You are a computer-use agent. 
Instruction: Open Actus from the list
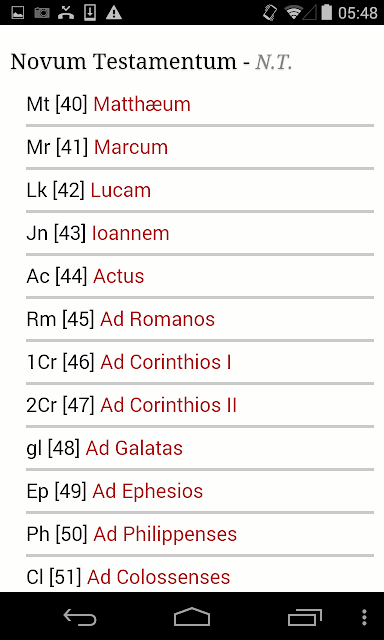click(119, 276)
